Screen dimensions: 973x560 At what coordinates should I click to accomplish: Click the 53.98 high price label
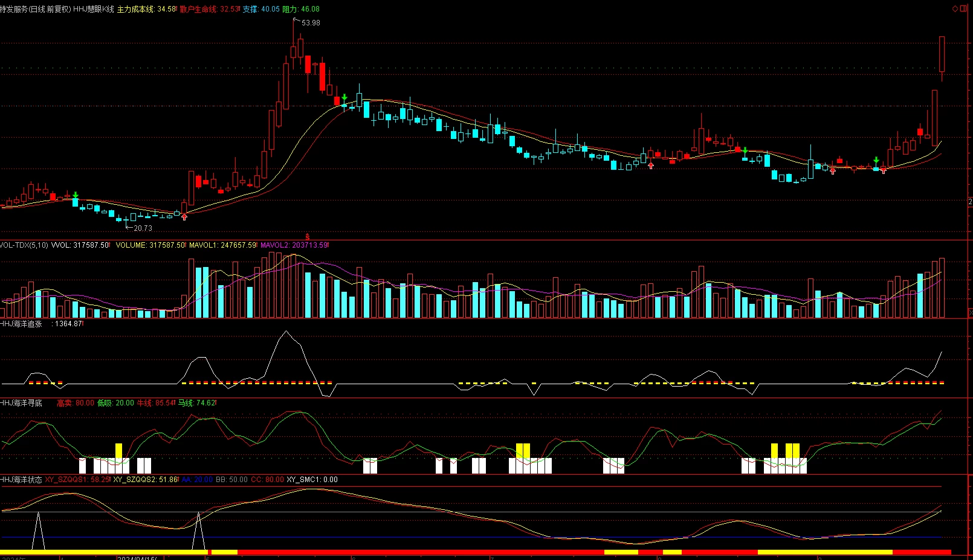[311, 23]
